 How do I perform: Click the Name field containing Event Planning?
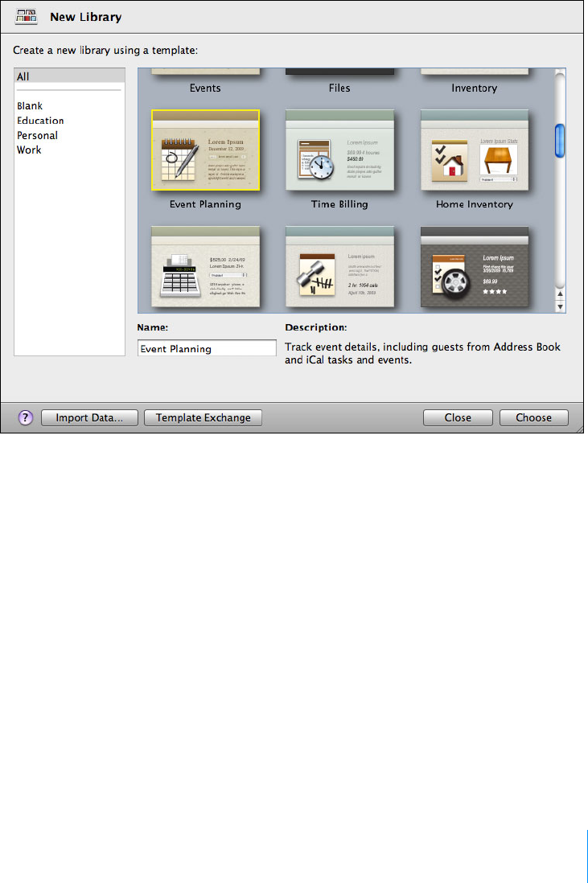point(207,348)
